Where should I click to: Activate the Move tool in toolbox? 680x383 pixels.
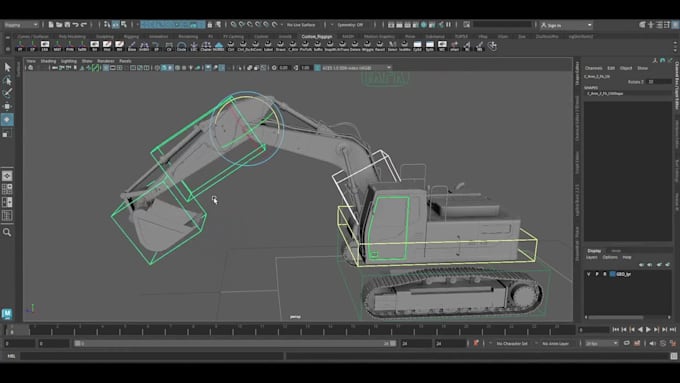tap(7, 106)
